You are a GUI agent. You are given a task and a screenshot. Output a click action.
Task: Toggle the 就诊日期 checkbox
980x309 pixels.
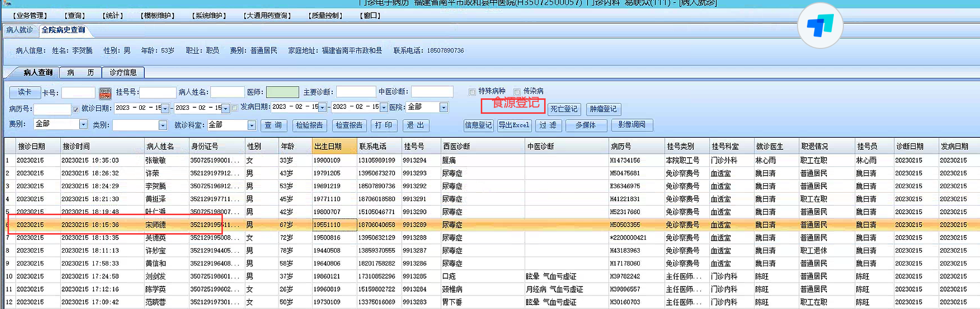tap(75, 109)
